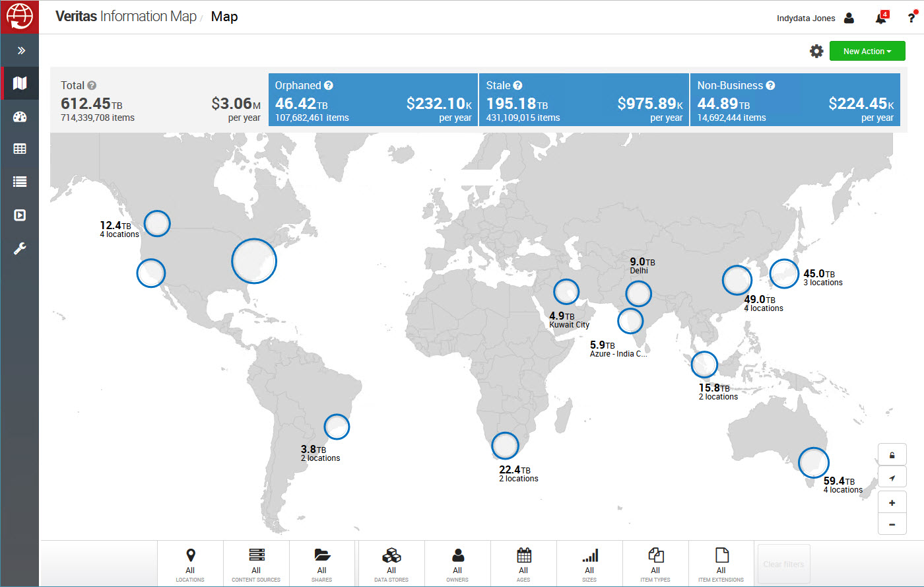Click the '$232.10K' orphaned cost value
The width and height of the screenshot is (924, 587).
(439, 104)
